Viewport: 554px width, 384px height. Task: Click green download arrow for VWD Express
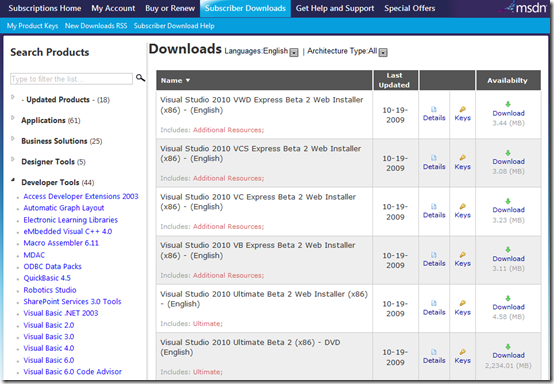pyautogui.click(x=508, y=104)
